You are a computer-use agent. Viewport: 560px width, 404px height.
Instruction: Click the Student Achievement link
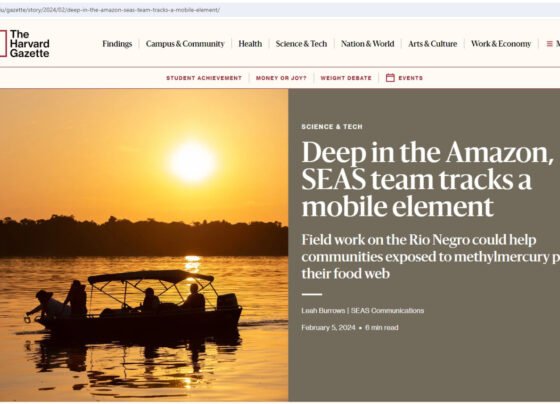[204, 78]
